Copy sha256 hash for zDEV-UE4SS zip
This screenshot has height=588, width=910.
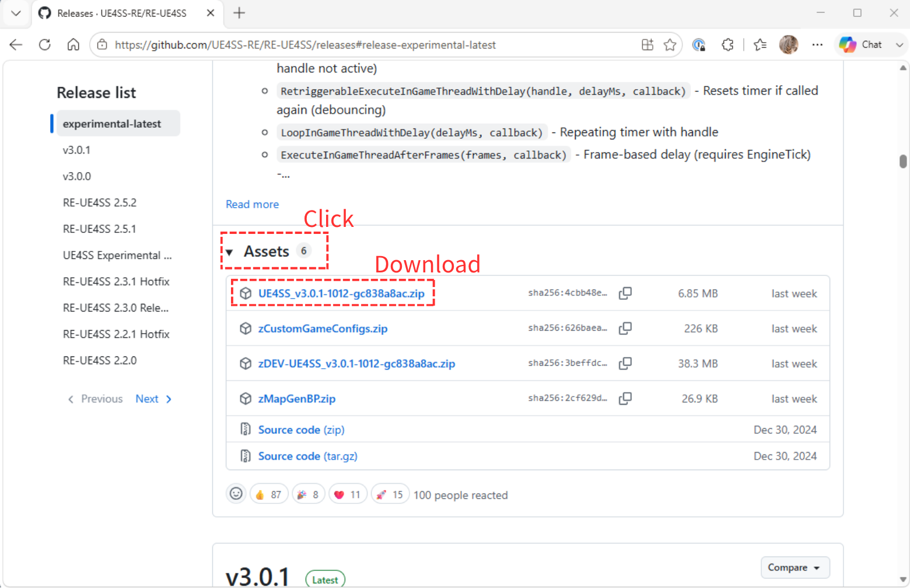(625, 363)
